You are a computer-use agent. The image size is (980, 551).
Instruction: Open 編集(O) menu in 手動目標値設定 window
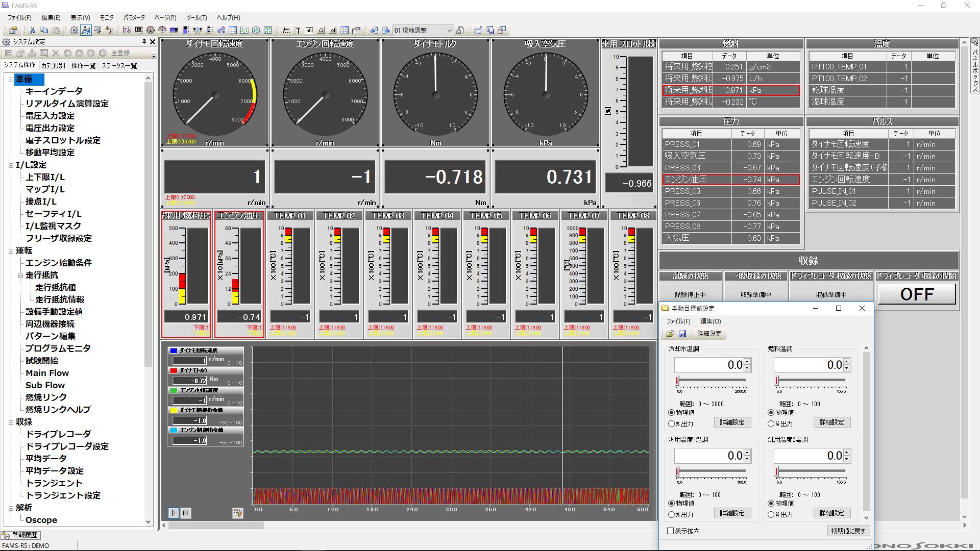710,321
